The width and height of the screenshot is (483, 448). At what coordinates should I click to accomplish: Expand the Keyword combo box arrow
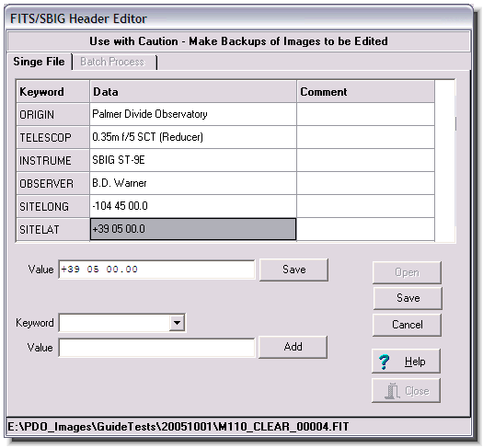pos(177,323)
